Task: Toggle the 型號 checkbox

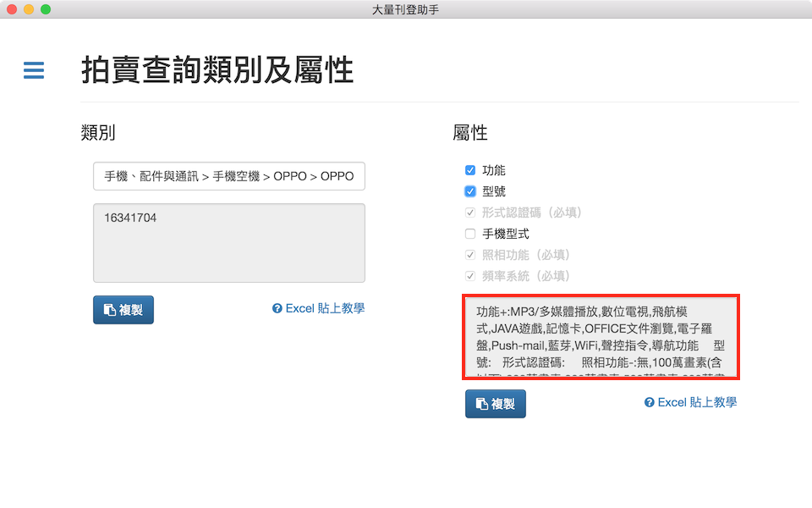Action: point(470,191)
